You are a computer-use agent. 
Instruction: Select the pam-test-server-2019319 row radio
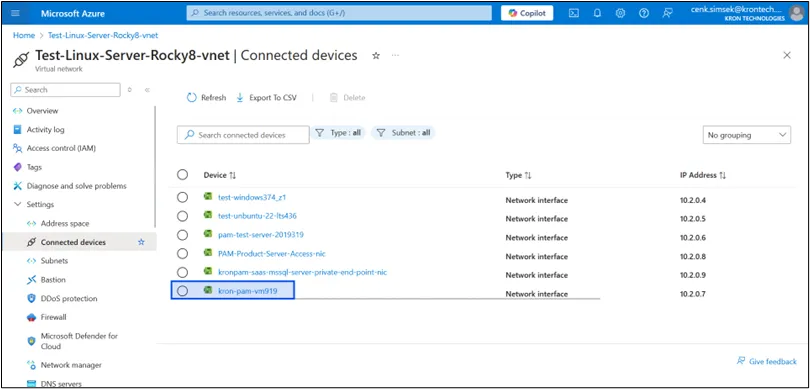(182, 235)
